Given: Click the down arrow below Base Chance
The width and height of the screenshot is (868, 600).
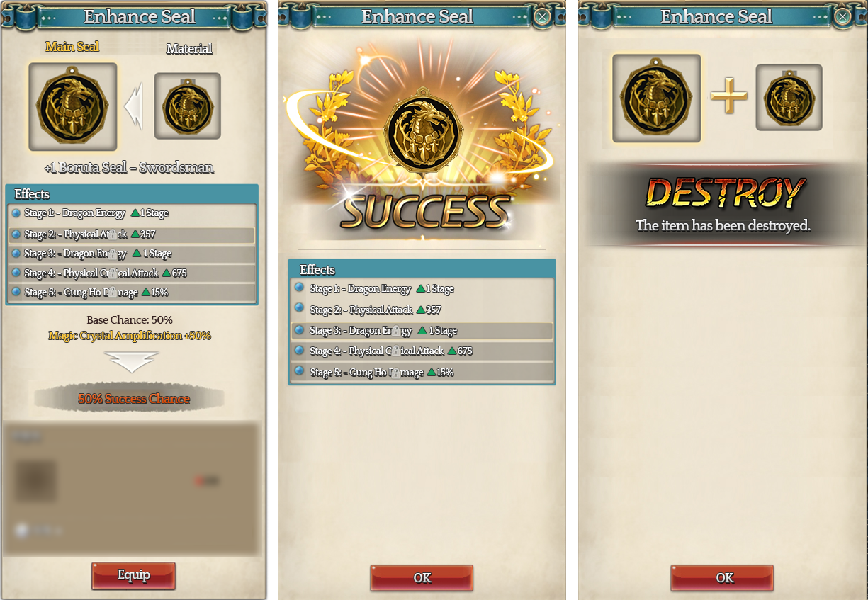Looking at the screenshot, I should click(x=132, y=361).
